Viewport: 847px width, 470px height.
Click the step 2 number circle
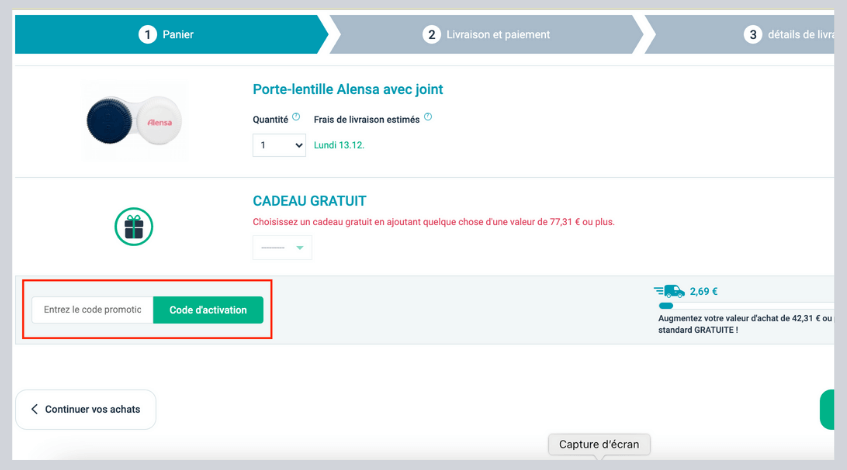(x=432, y=35)
